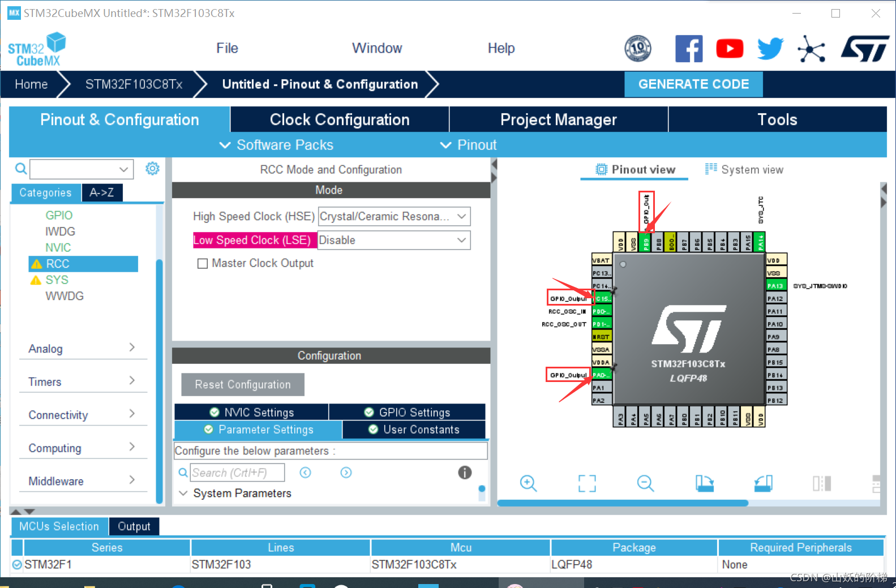Click the STM32F103C8Tx breadcrumb
Viewport: 896px width, 588px height.
tap(134, 84)
